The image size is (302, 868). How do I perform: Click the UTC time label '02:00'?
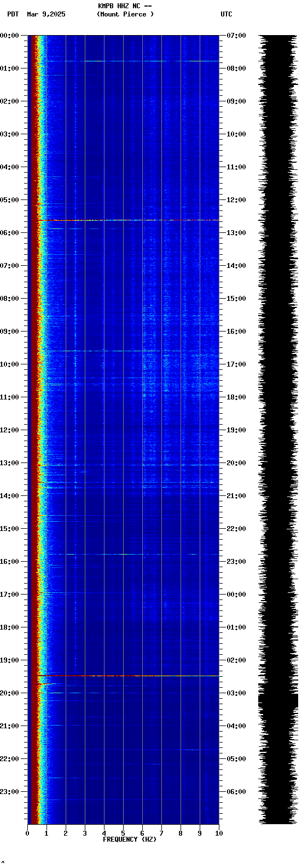click(236, 660)
